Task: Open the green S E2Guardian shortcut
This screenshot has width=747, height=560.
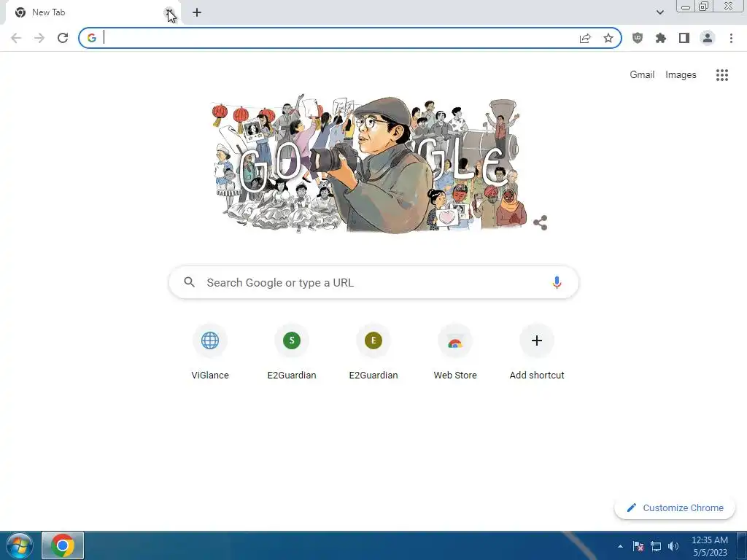Action: pos(292,352)
